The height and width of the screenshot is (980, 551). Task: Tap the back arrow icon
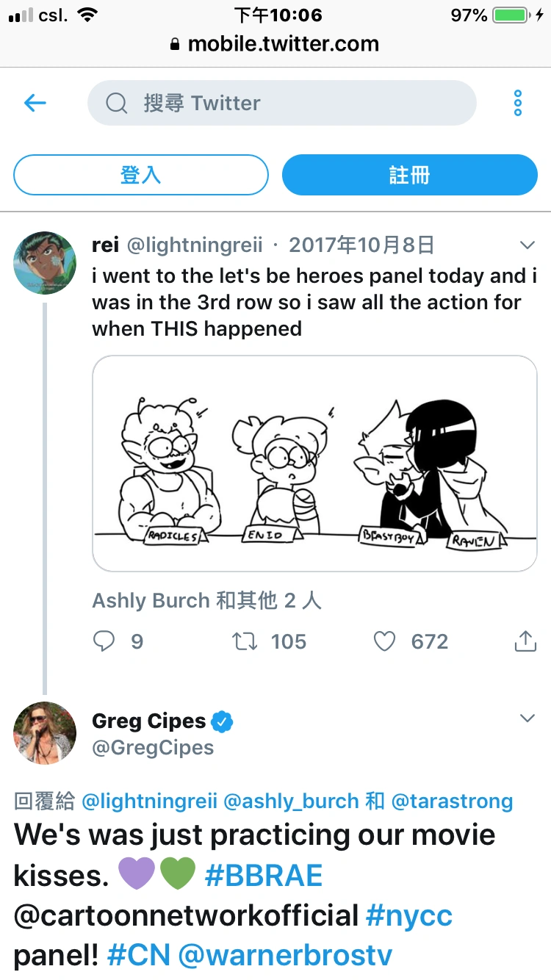coord(35,103)
